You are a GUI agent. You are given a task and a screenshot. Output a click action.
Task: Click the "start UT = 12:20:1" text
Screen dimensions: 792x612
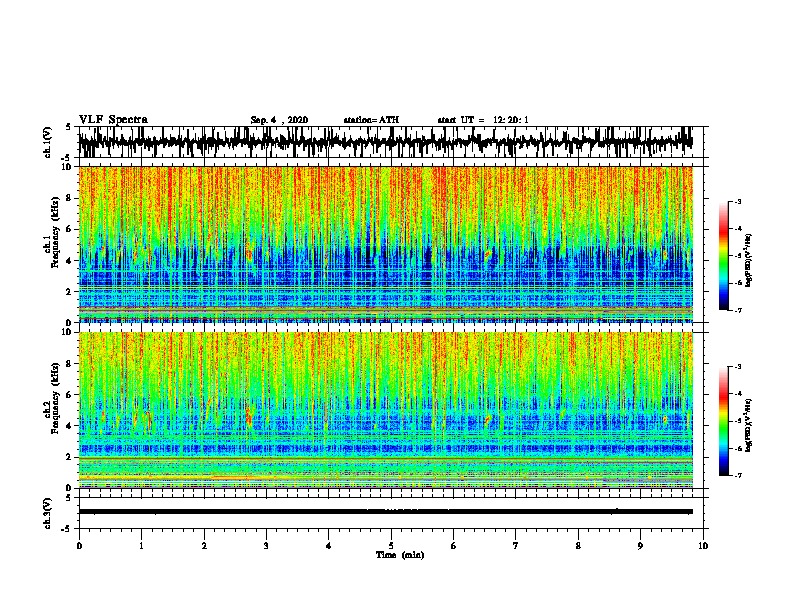483,120
